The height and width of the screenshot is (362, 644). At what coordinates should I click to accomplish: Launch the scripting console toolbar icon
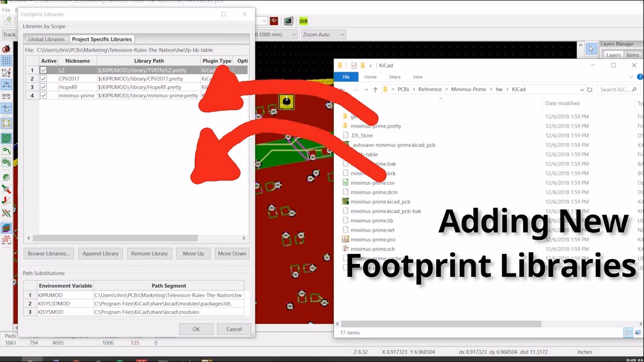288,21
